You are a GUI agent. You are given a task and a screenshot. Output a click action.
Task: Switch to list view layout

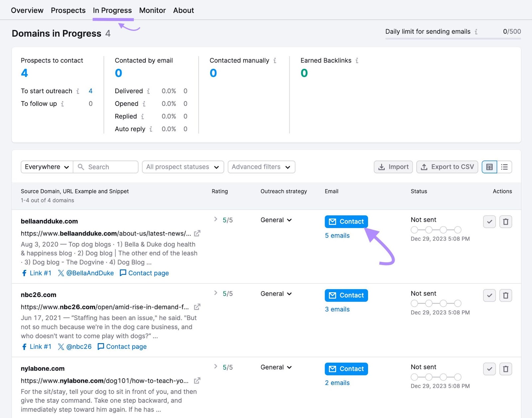pyautogui.click(x=504, y=167)
